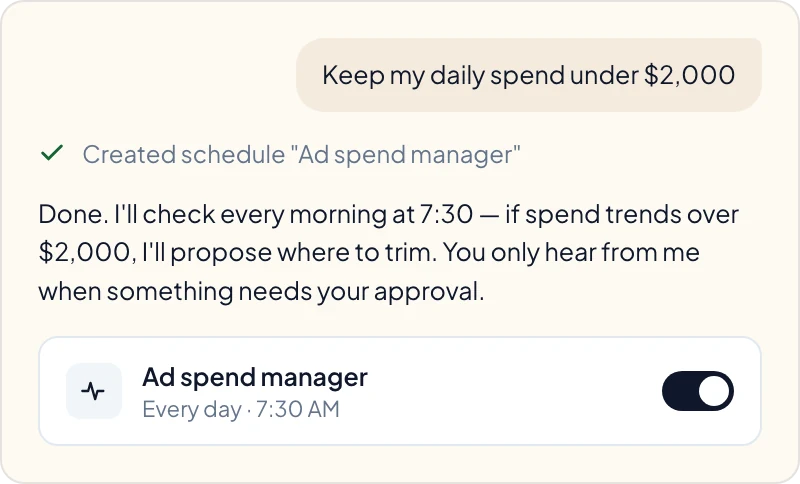The image size is (800, 484).
Task: Select the "Keep my daily spend under $2,000" bubble
Action: 529,75
